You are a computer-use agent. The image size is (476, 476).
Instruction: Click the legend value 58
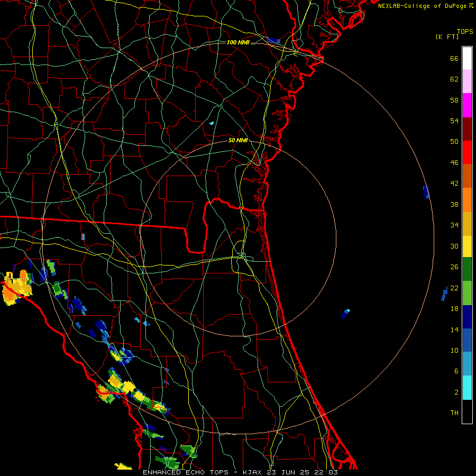click(x=454, y=100)
